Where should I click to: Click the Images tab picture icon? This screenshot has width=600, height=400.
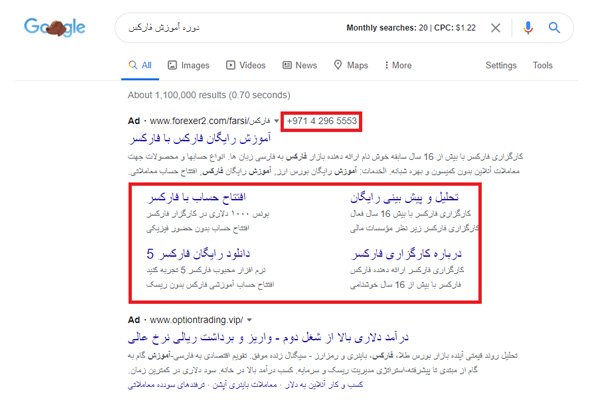tap(172, 65)
